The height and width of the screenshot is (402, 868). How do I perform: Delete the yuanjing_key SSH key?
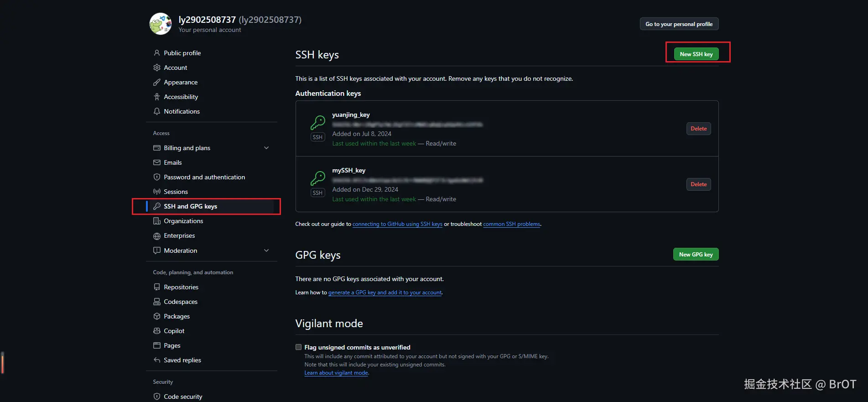(x=698, y=129)
